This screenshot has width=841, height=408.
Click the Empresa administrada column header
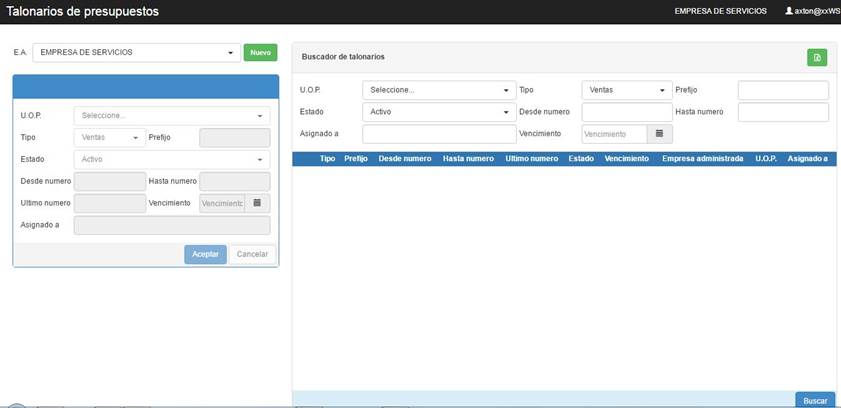[703, 158]
